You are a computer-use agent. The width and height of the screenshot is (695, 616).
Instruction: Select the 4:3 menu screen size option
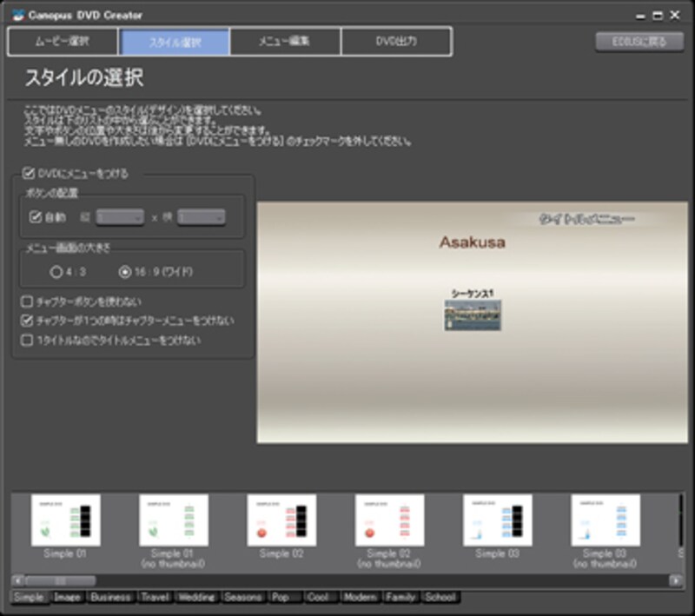56,272
